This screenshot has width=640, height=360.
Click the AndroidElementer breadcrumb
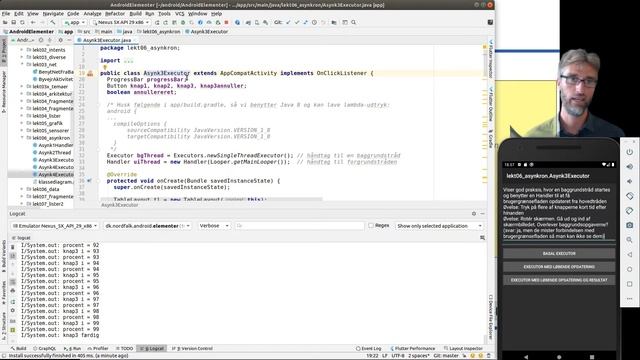(x=29, y=31)
